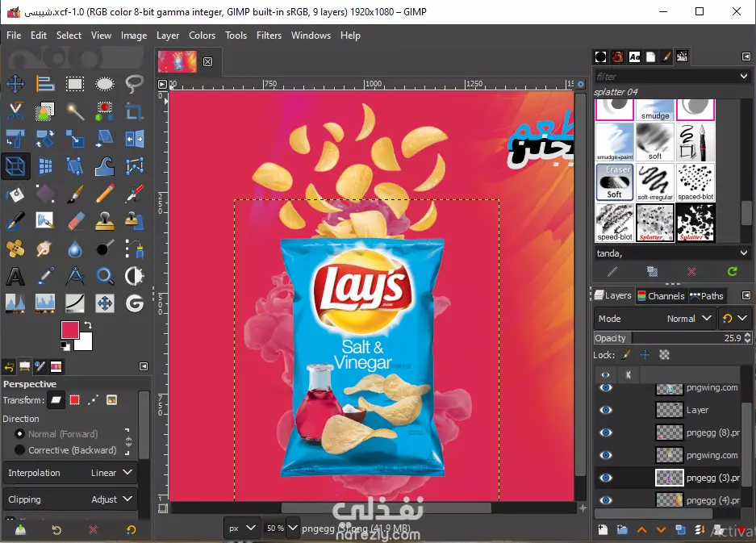
Task: Create a new layer button
Action: tap(603, 530)
